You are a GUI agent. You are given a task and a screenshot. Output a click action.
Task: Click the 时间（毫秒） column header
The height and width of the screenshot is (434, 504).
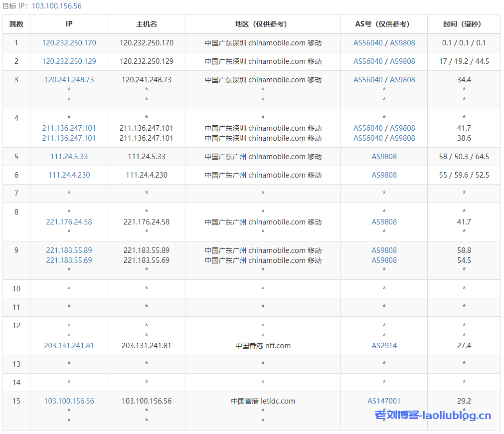tap(464, 24)
